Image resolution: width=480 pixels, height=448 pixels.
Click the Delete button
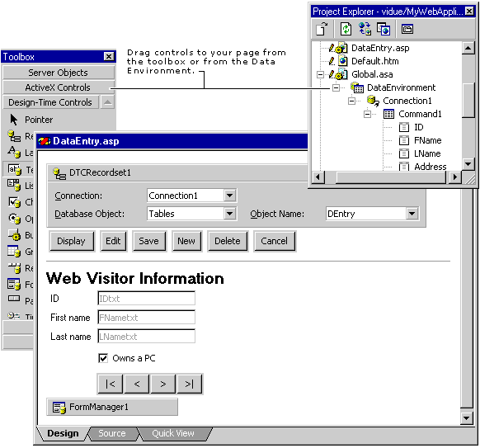tap(228, 241)
